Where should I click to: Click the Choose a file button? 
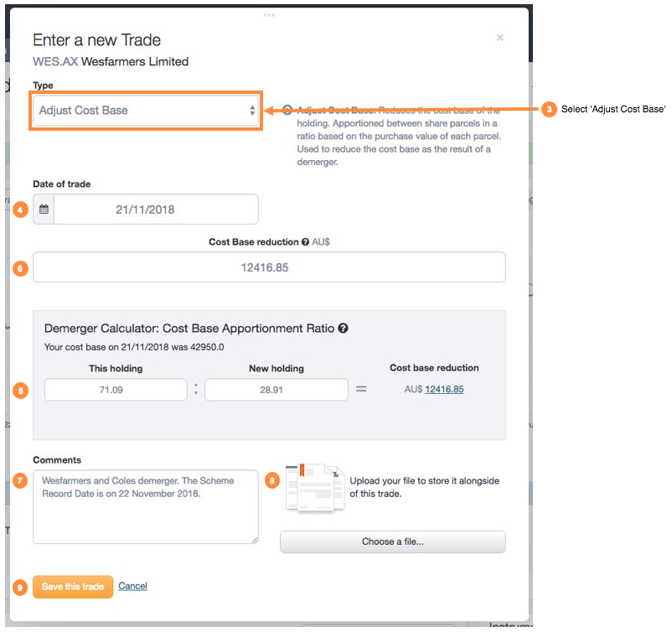(393, 541)
